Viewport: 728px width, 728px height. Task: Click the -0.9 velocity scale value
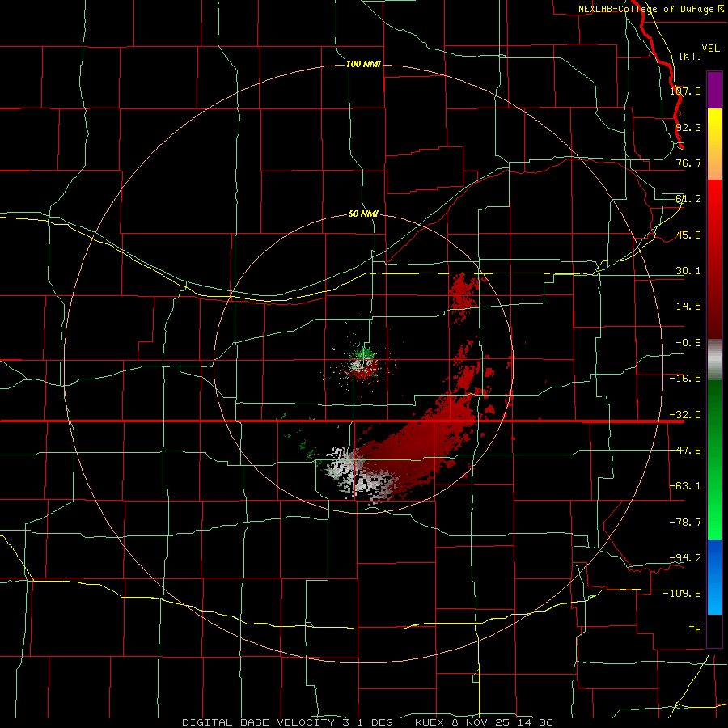point(688,343)
